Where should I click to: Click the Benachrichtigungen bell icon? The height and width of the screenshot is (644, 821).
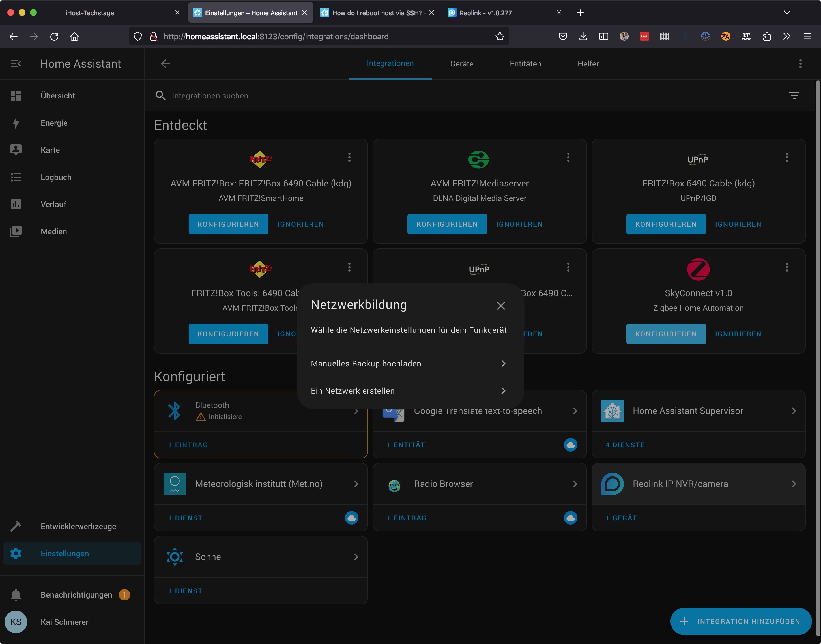point(16,594)
